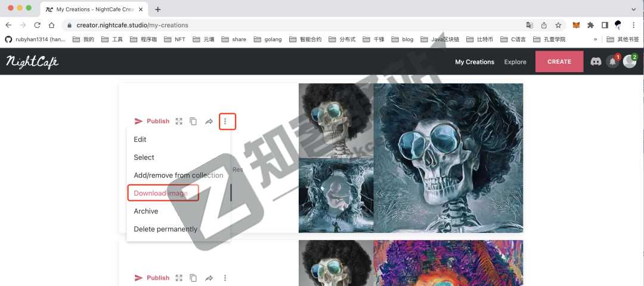This screenshot has width=644, height=286.
Task: Click the duplicate icon in first creation row
Action: [193, 122]
